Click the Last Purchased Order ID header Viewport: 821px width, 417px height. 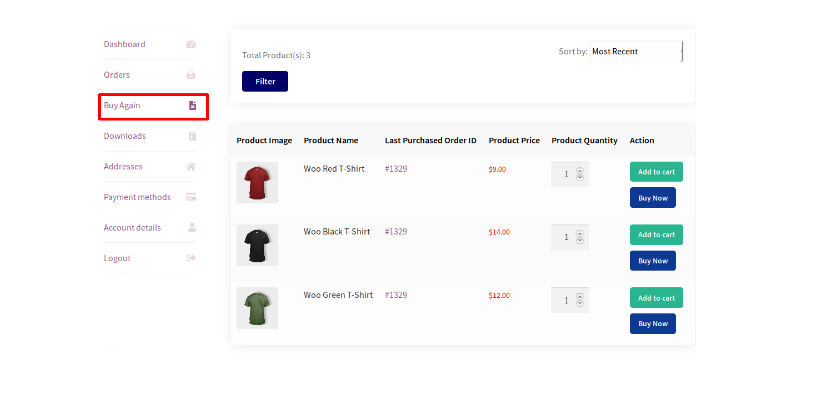coord(430,140)
